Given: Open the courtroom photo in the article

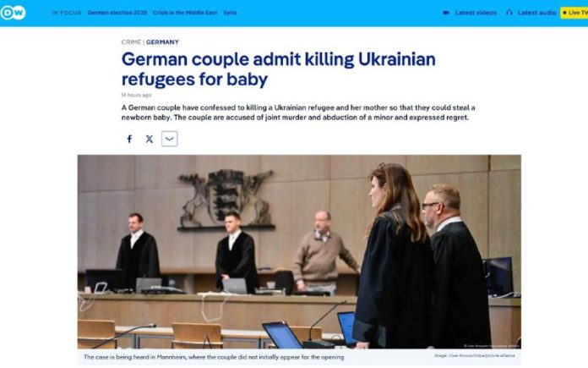Looking at the screenshot, I should click(299, 251).
